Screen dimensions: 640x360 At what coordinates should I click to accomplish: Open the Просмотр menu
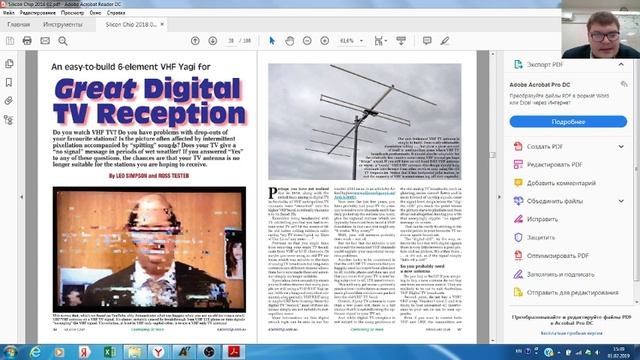coord(72,13)
